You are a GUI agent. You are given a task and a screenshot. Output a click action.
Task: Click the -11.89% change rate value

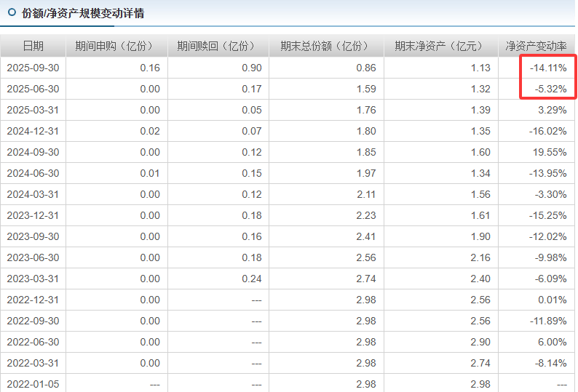548,321
